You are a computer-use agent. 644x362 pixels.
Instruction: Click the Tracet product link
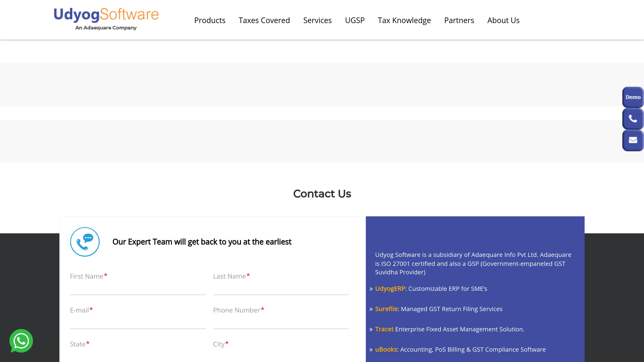point(384,329)
